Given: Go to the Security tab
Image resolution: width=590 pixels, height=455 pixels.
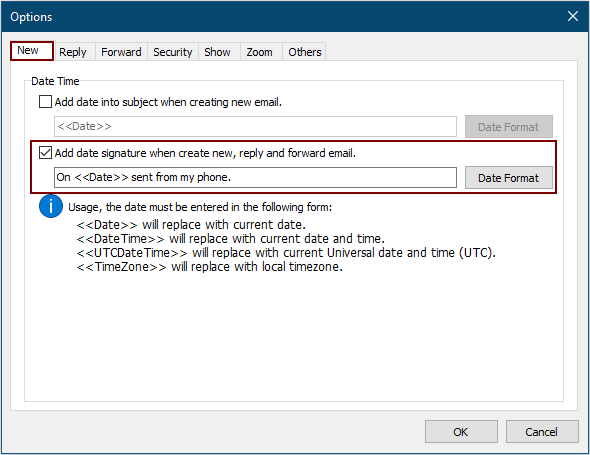Looking at the screenshot, I should (173, 52).
